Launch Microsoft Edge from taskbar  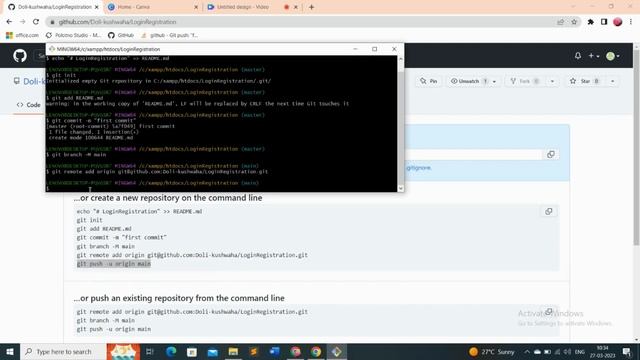click(171, 351)
